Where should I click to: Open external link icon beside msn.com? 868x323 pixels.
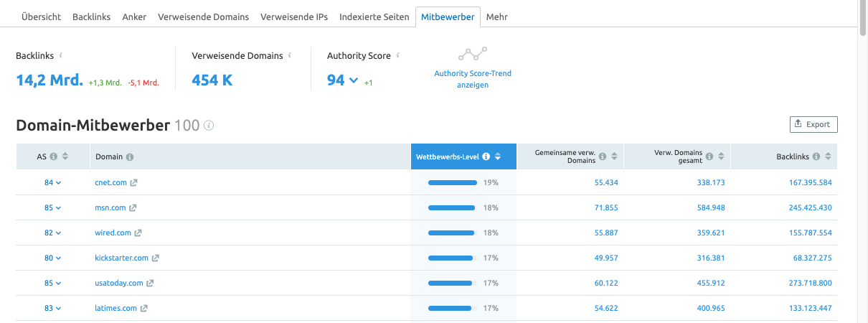point(133,208)
